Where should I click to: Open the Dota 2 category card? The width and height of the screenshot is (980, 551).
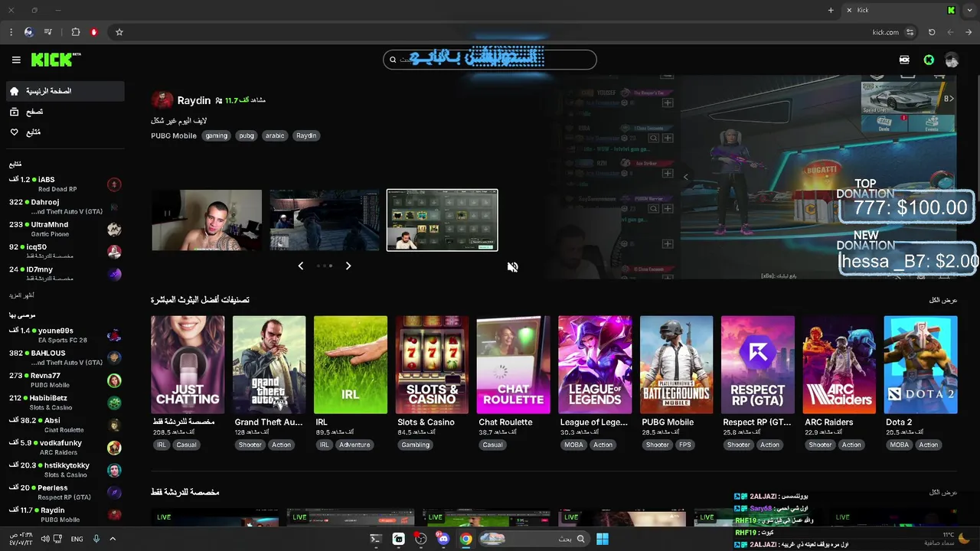coord(920,364)
